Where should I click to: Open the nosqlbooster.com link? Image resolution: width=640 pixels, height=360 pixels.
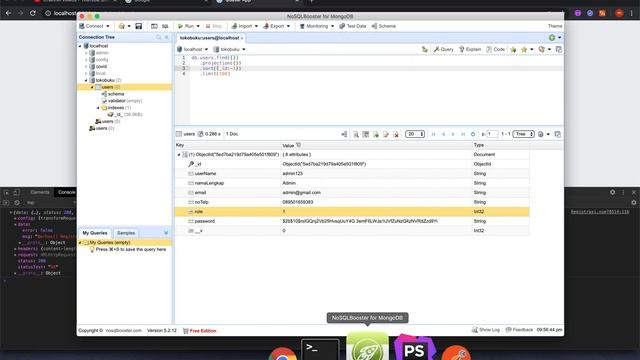click(x=124, y=331)
